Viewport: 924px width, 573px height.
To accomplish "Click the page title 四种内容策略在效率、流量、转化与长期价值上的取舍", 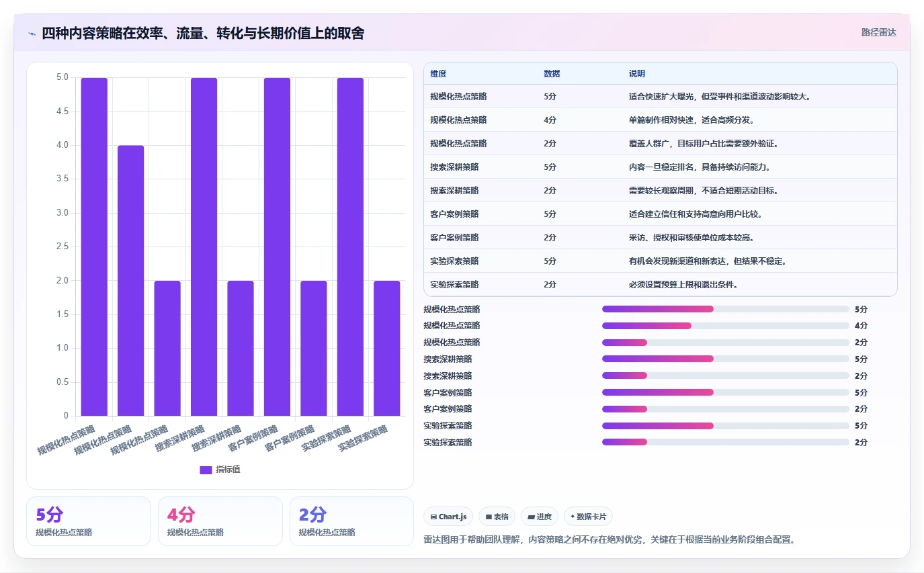I will 203,33.
